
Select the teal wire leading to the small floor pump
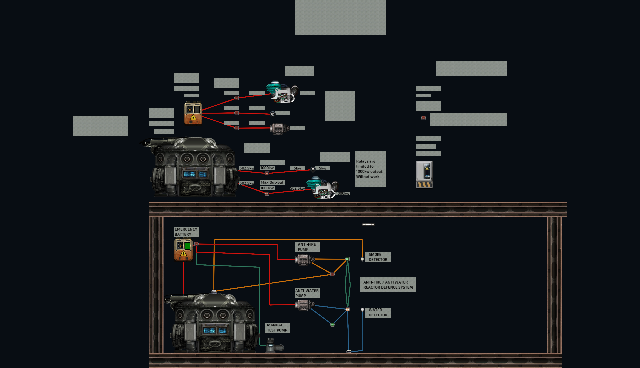click(260, 306)
